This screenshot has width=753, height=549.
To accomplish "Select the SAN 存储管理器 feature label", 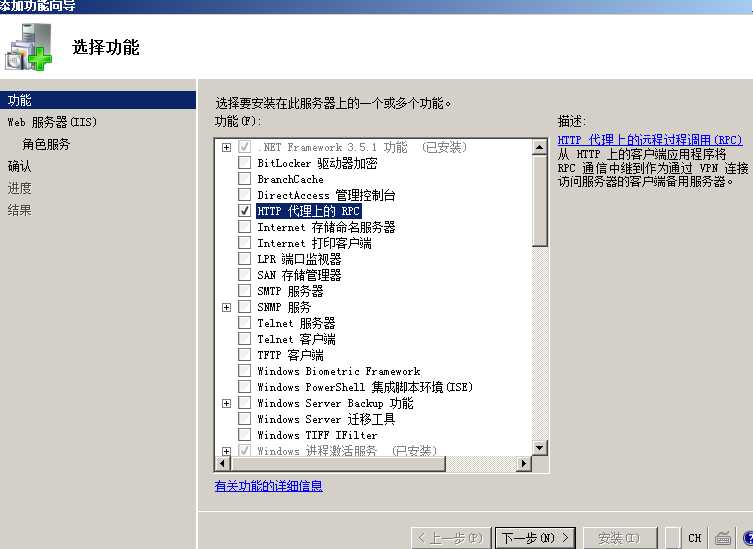I will coord(299,275).
